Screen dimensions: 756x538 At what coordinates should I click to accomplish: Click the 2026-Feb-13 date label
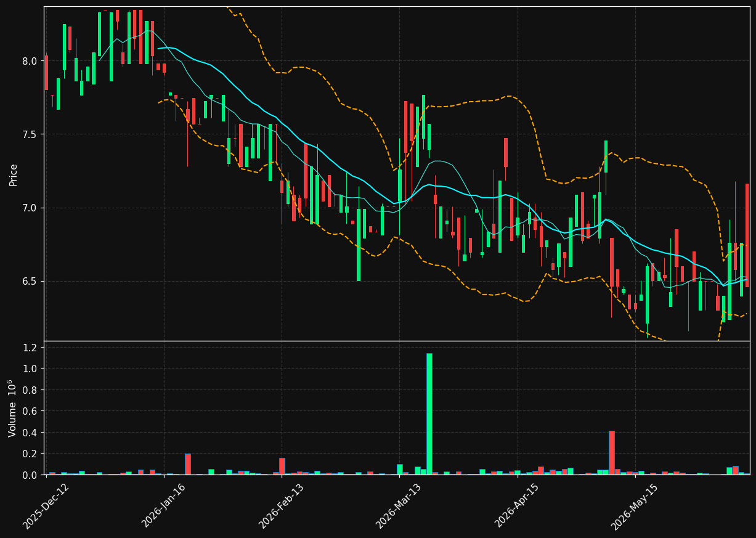pyautogui.click(x=281, y=506)
